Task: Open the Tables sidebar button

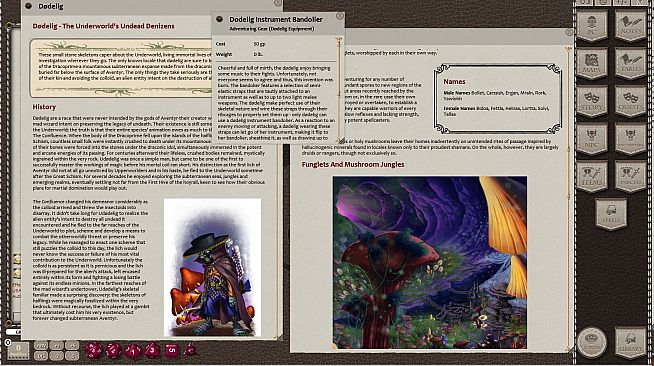Action: (631, 63)
